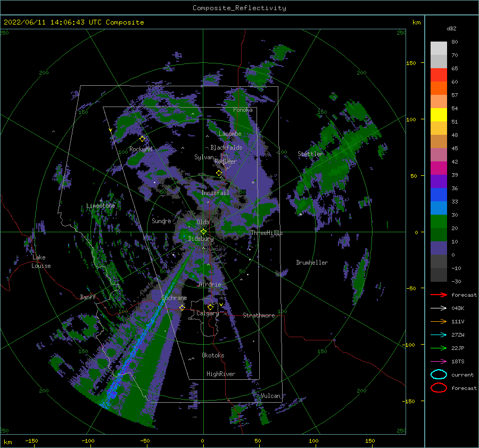This screenshot has width=479, height=448.
Task: Click the Ponoka town label
Action: [x=243, y=110]
